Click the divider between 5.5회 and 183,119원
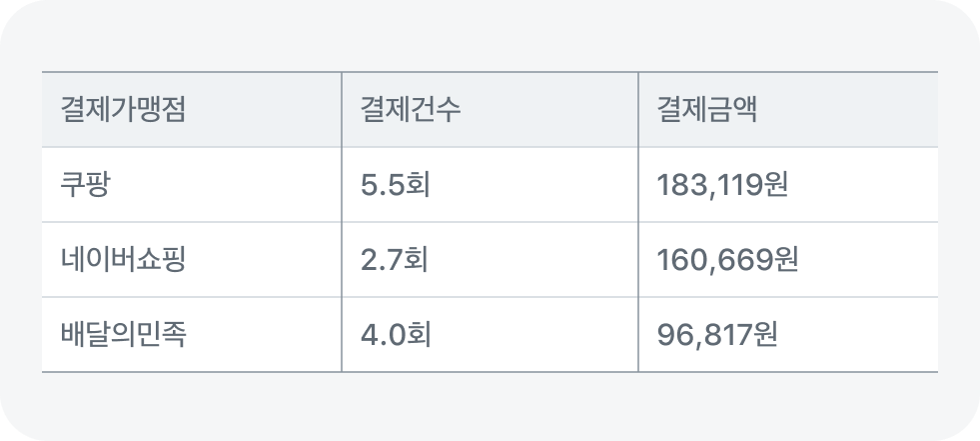Image resolution: width=980 pixels, height=441 pixels. 638,185
